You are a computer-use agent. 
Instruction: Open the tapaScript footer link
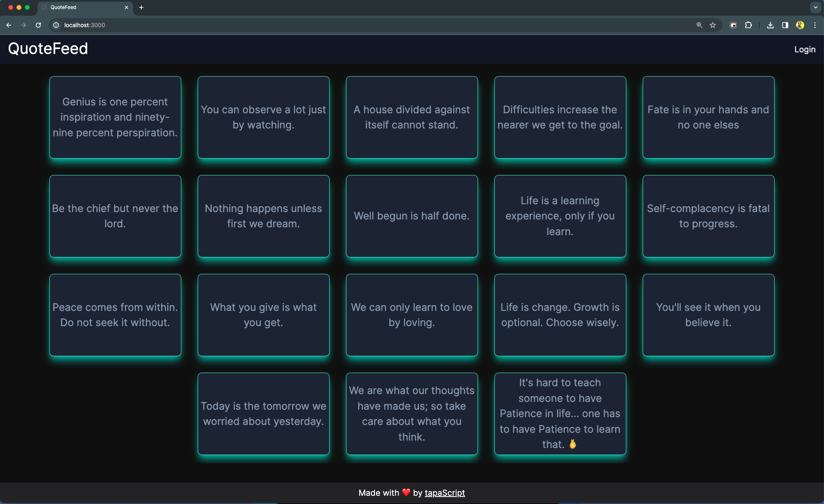pyautogui.click(x=445, y=493)
